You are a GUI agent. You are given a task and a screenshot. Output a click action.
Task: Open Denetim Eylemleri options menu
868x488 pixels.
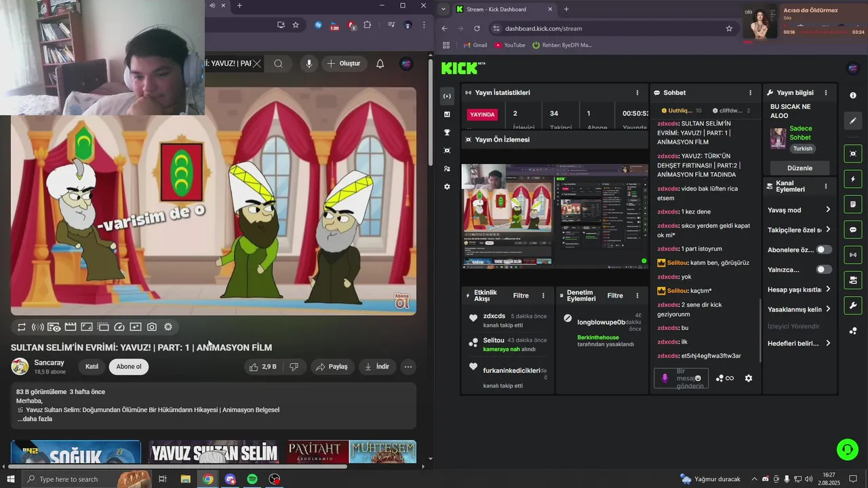[637, 296]
